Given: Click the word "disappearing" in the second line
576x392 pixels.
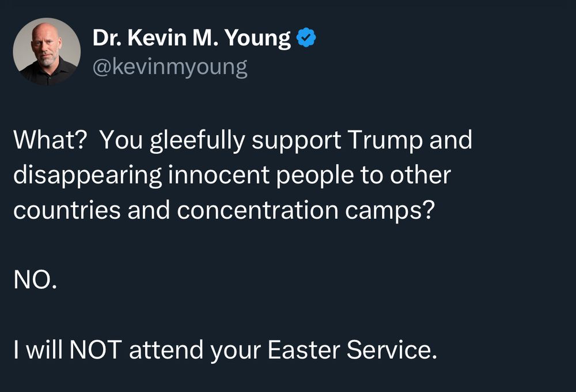Looking at the screenshot, I should click(88, 176).
